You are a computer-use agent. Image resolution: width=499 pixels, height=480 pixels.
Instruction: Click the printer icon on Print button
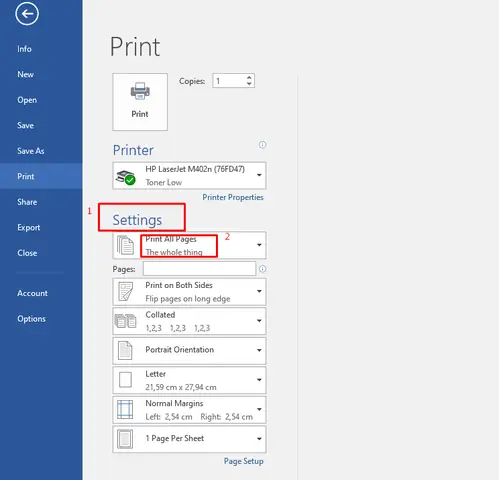point(140,91)
